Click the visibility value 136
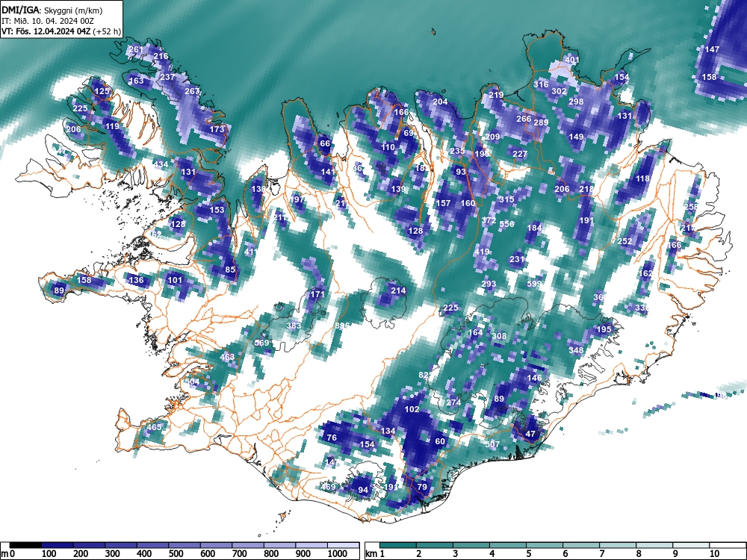Image resolution: width=747 pixels, height=560 pixels. 136,280
